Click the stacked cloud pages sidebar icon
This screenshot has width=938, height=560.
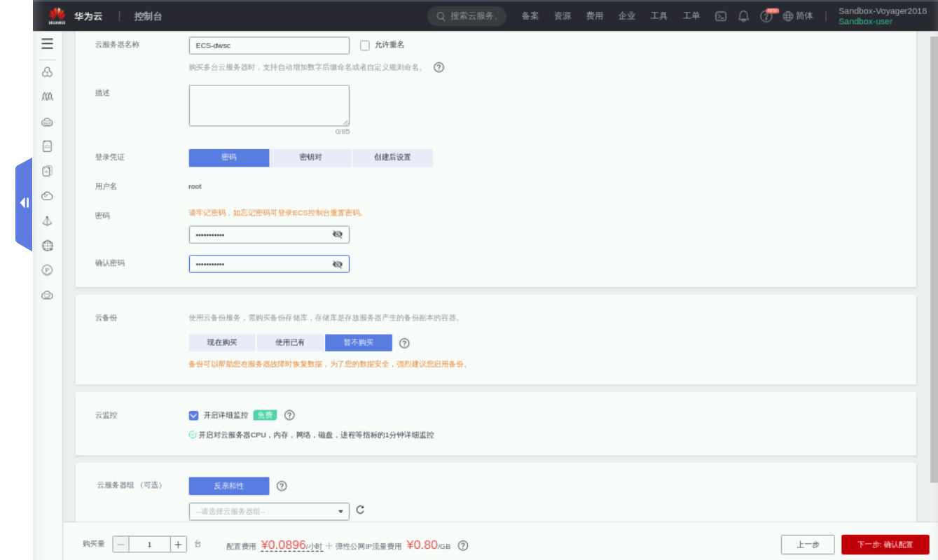point(47,171)
